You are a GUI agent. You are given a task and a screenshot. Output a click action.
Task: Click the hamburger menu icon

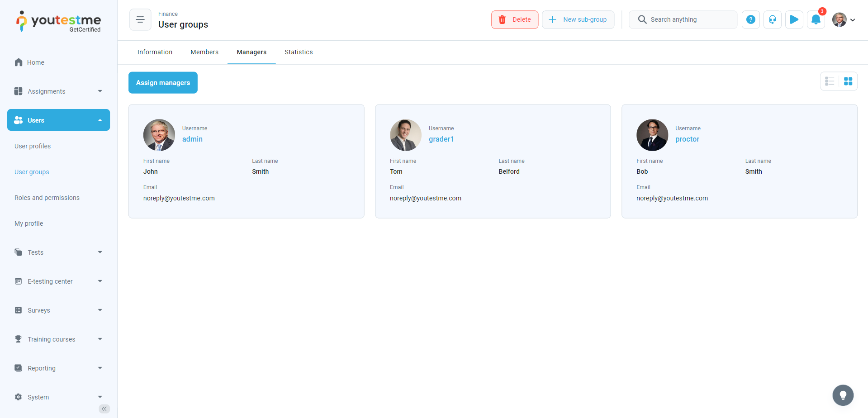click(140, 19)
